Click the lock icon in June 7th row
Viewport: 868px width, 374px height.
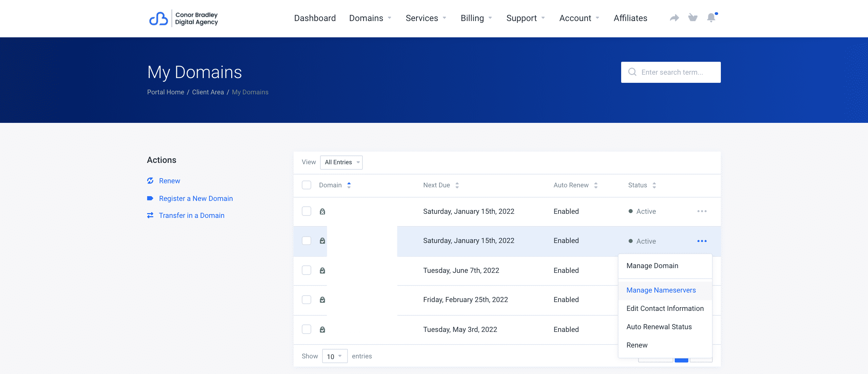coord(322,270)
